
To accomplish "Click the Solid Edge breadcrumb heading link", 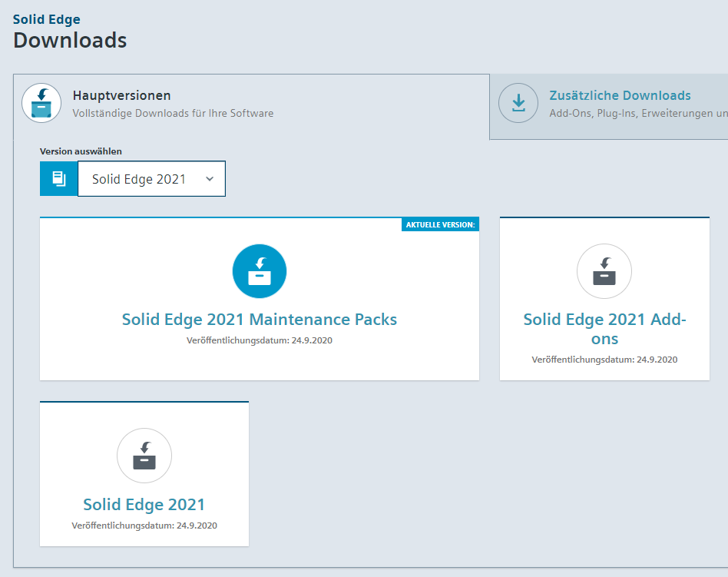I will click(46, 19).
